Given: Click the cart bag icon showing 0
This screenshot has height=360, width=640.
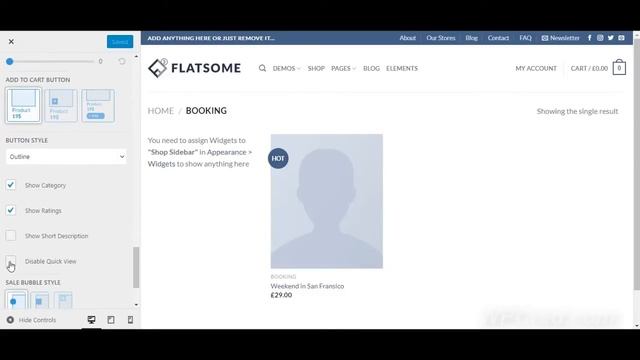Looking at the screenshot, I should (619, 68).
